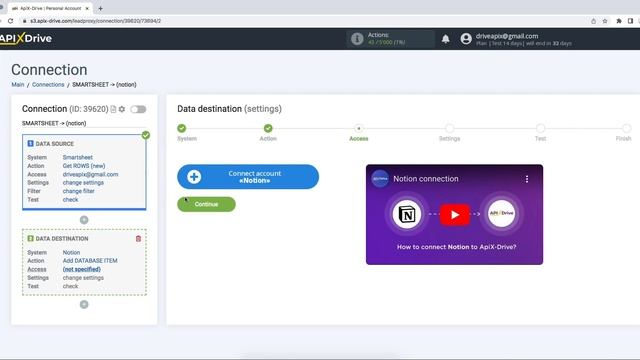Screen dimensions: 640x360
Task: Click the DATA SOURCE heading text
Action: click(x=55, y=144)
